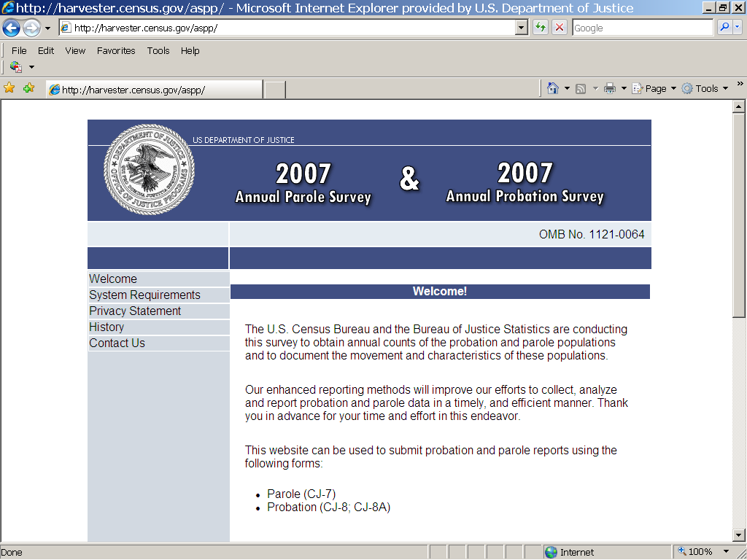Click the empty New Tab button
This screenshot has width=747, height=560.
tap(275, 90)
